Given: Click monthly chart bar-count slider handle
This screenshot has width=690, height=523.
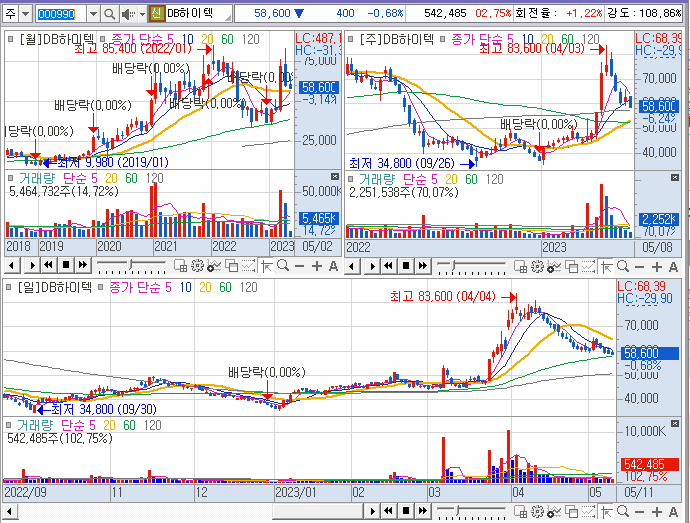Looking at the screenshot, I should (x=131, y=265).
